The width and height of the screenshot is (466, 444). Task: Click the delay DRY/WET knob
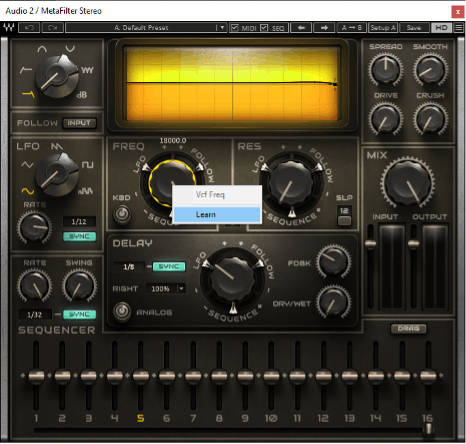pyautogui.click(x=333, y=302)
